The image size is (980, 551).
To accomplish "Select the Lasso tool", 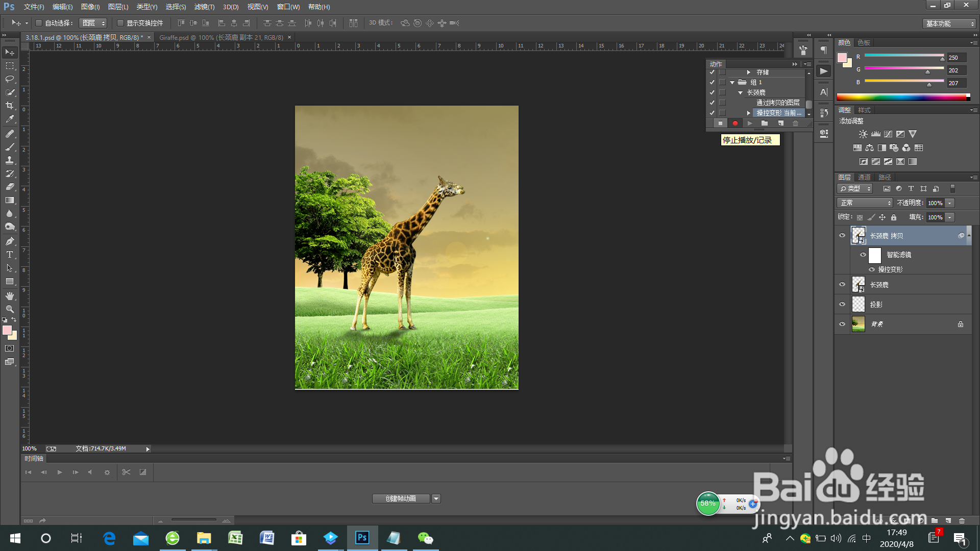I will point(10,79).
